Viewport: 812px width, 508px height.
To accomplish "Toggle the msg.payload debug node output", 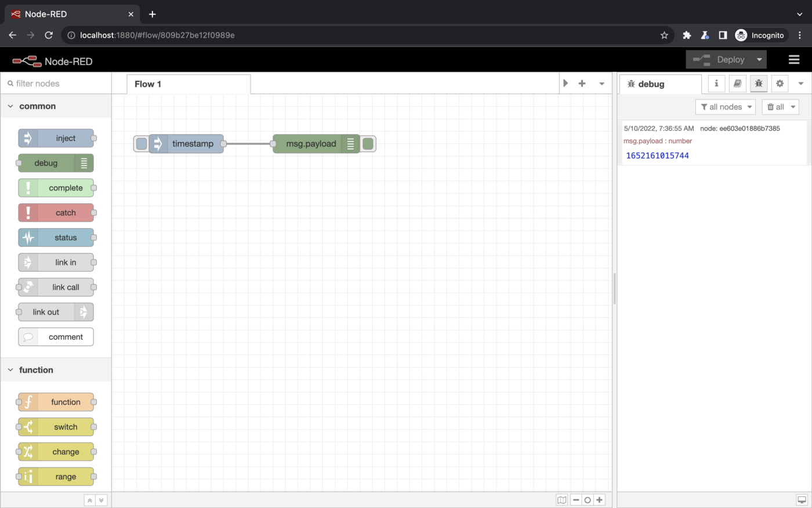I will [x=368, y=144].
